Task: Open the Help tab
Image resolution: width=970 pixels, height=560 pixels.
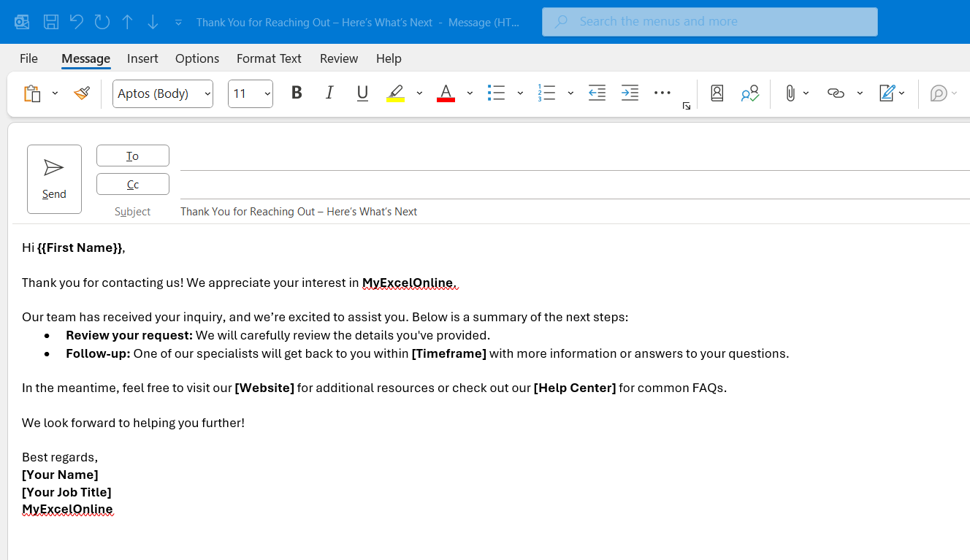Action: pyautogui.click(x=389, y=58)
